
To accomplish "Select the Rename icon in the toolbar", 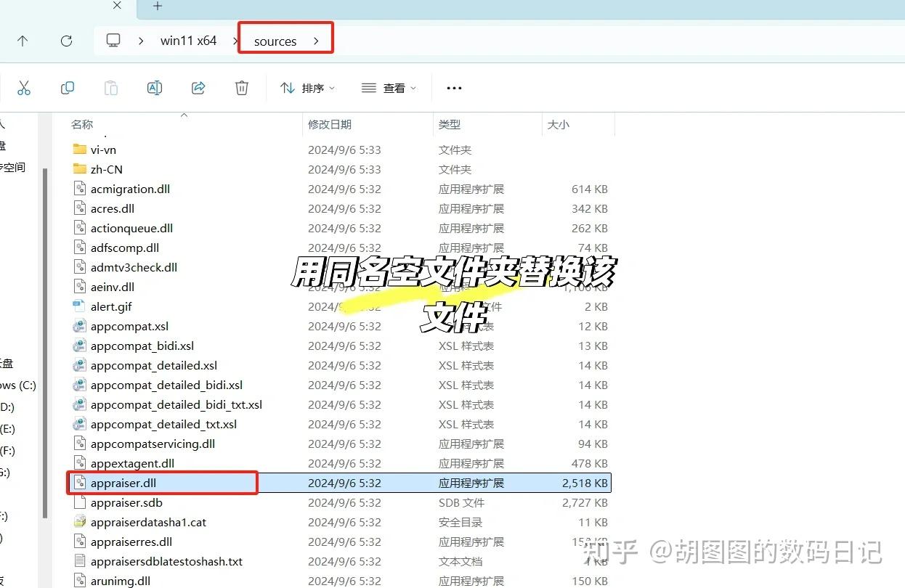I will 154,87.
